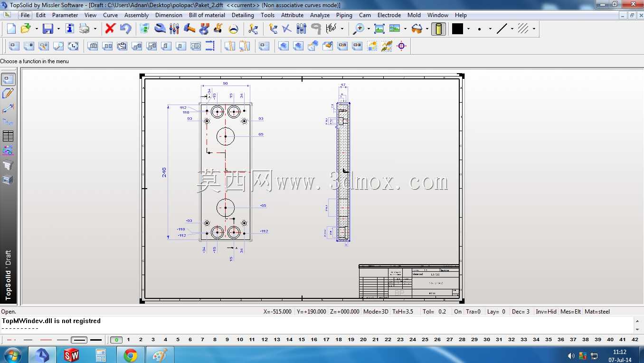644x363 pixels.
Task: Click Mode=3D in the status bar
Action: click(x=376, y=312)
